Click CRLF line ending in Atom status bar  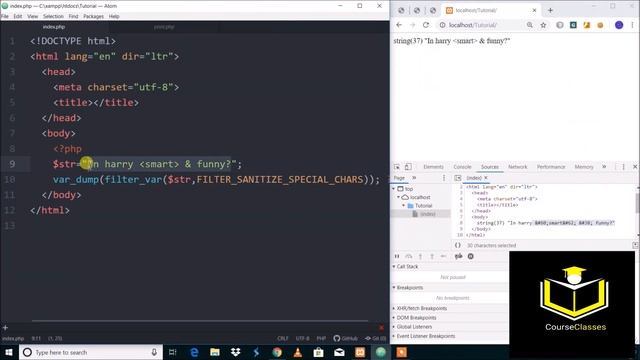(282, 338)
